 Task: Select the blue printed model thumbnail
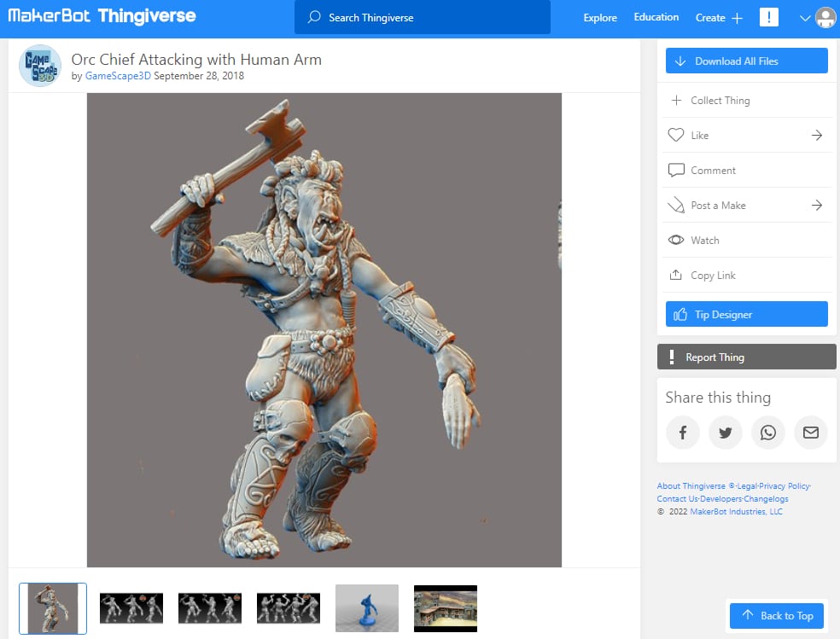(367, 608)
